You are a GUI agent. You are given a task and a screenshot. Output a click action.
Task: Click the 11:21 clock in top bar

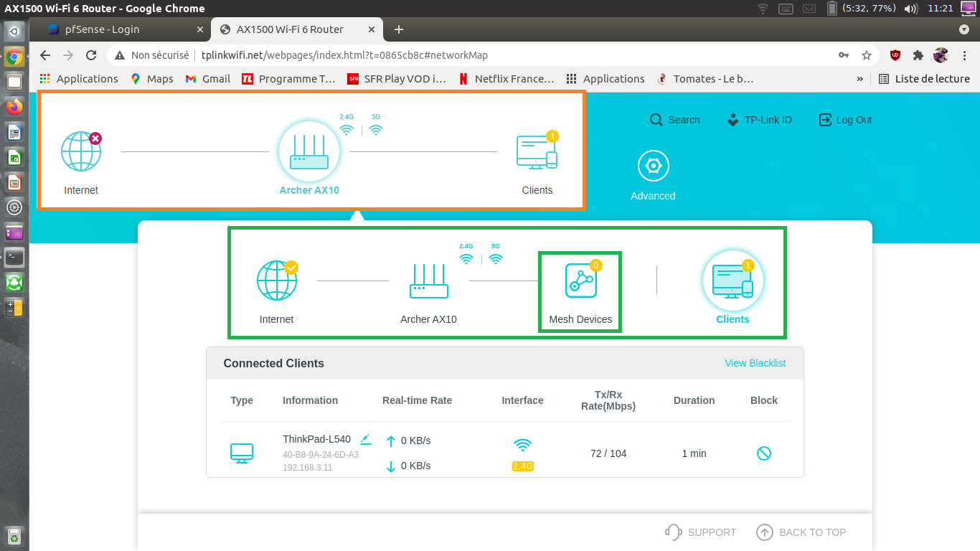(941, 9)
